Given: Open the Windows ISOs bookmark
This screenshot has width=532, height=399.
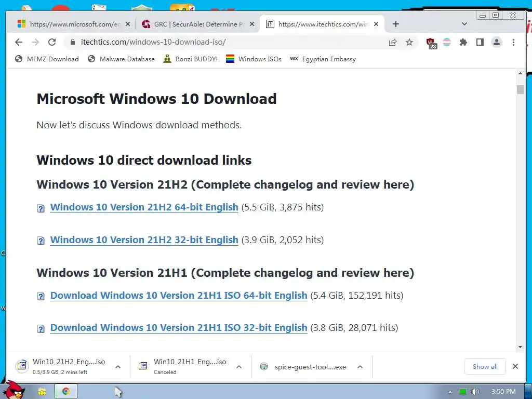Looking at the screenshot, I should 254,59.
